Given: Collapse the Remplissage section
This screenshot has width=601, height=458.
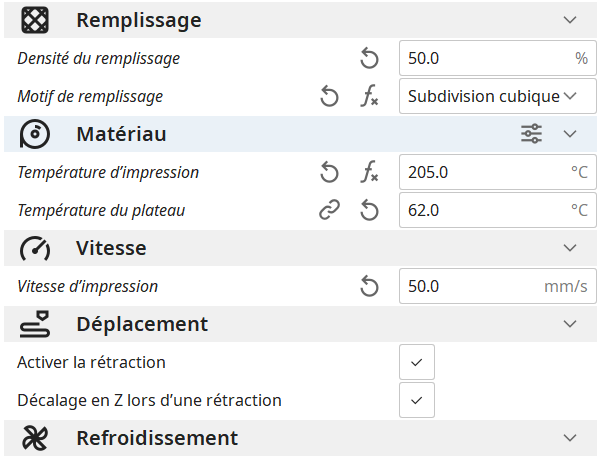Looking at the screenshot, I should pos(570,20).
